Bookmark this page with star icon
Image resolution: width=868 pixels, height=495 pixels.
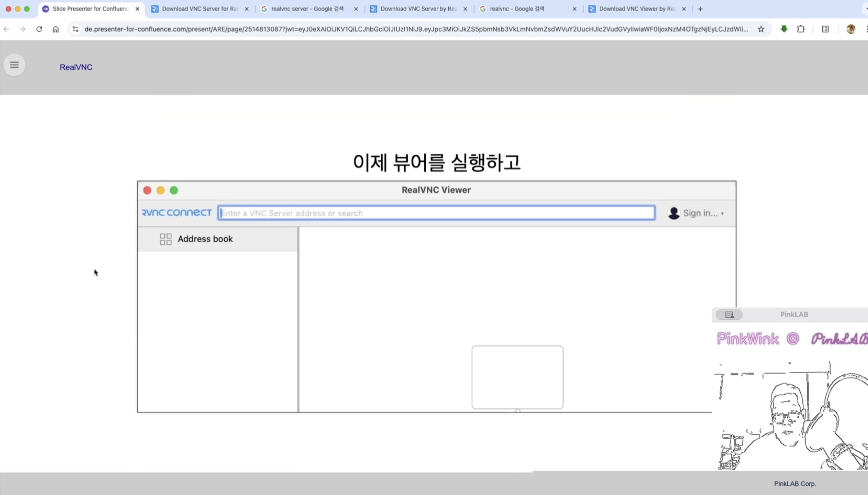(761, 29)
